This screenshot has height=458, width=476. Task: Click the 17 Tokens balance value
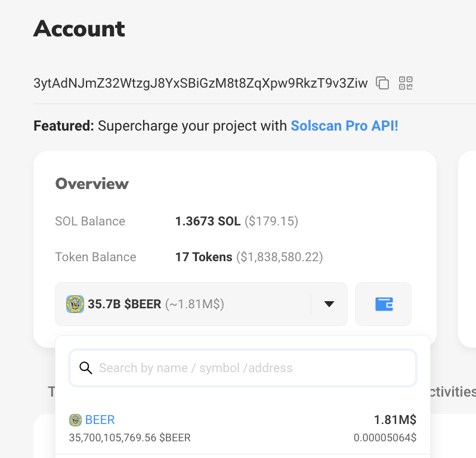point(203,257)
